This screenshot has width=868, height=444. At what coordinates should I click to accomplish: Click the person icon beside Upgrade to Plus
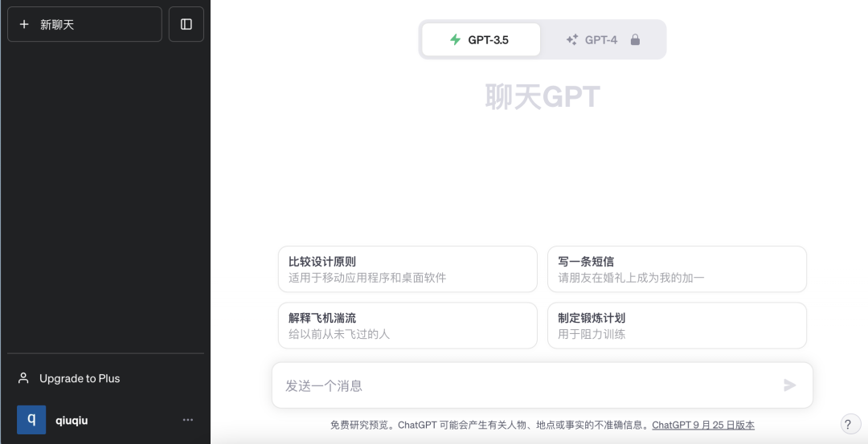24,378
